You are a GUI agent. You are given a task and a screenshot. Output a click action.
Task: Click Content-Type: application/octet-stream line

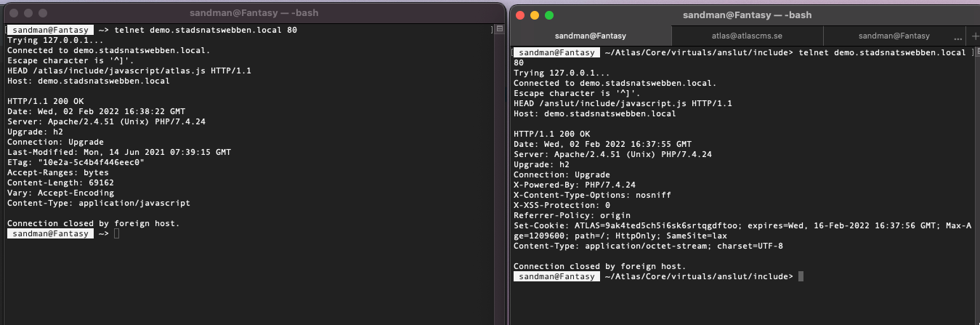coord(649,246)
